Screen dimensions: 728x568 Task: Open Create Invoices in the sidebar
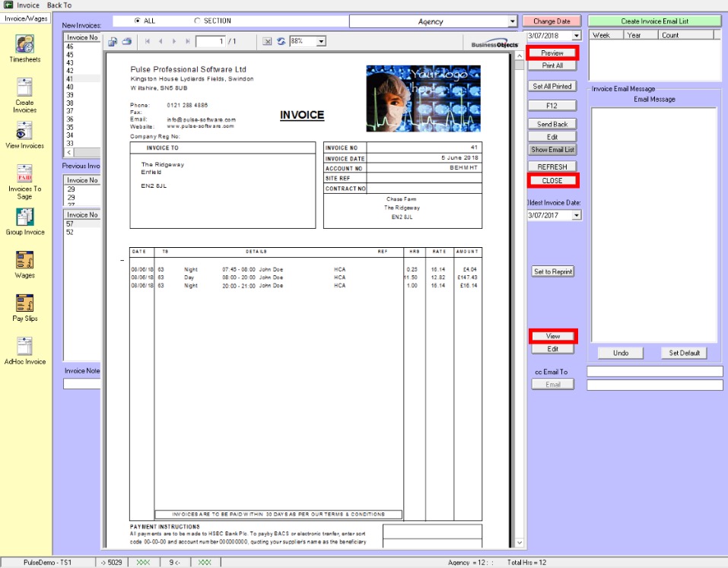pos(25,87)
